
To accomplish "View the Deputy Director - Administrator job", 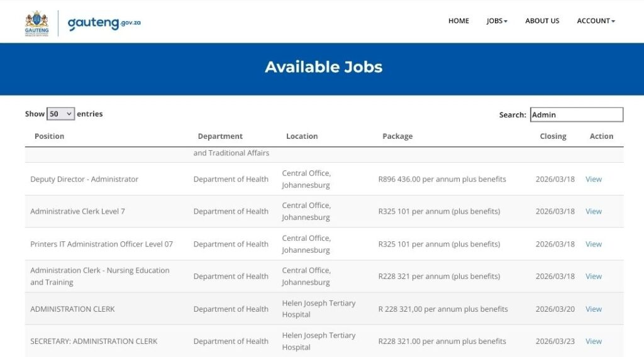I will [x=594, y=179].
